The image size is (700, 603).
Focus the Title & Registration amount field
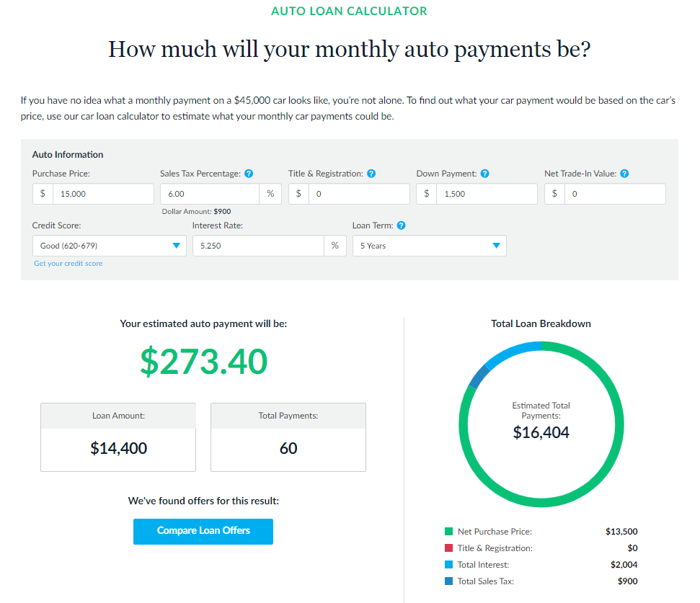point(359,194)
